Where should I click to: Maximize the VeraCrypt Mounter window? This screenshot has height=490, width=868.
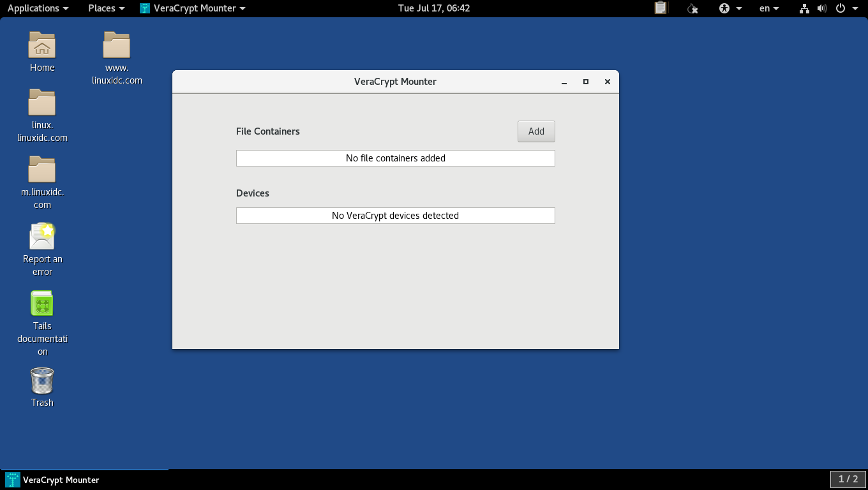click(x=586, y=82)
